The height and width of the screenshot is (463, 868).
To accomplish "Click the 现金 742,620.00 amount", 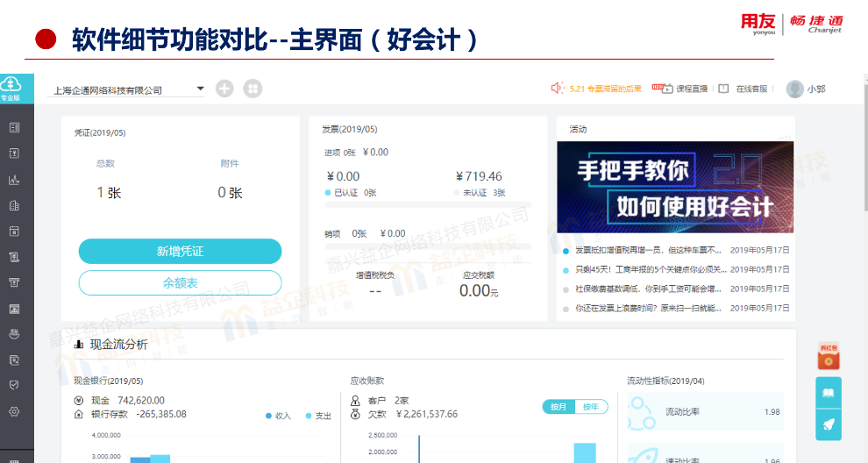I will pyautogui.click(x=141, y=401).
